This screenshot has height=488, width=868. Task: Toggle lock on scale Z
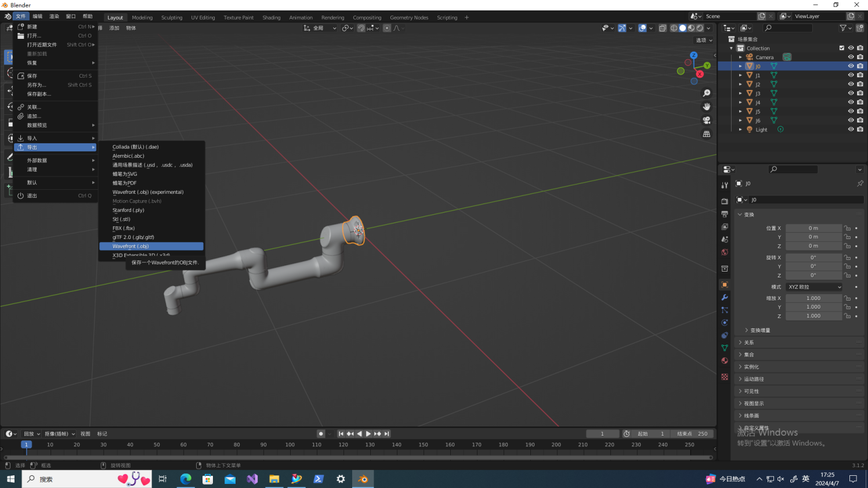pos(848,316)
